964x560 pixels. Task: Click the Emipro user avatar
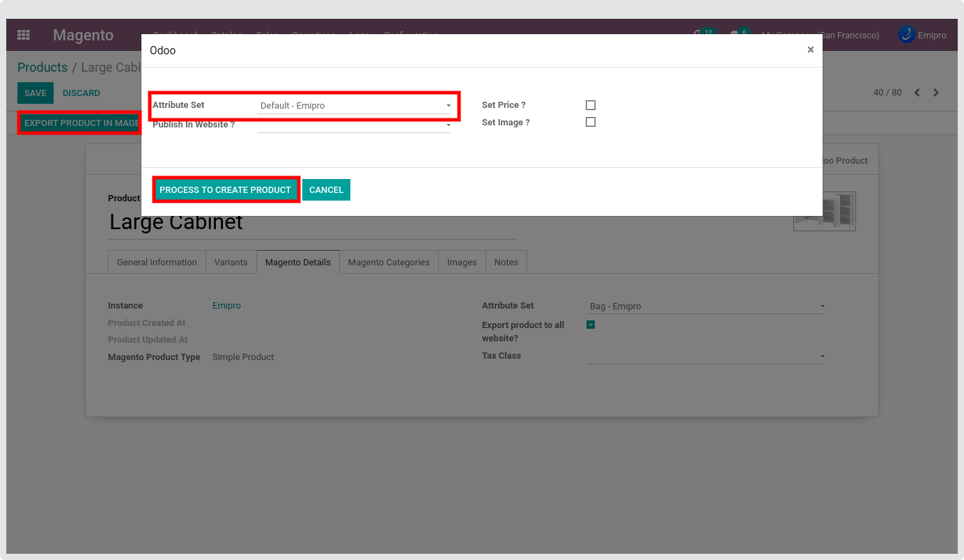pos(906,35)
